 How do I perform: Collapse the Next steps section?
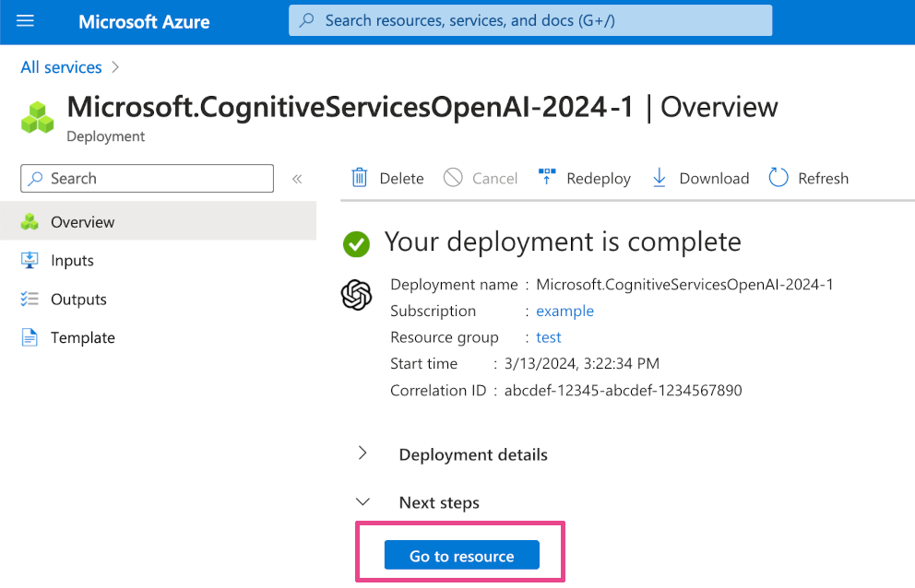click(362, 502)
